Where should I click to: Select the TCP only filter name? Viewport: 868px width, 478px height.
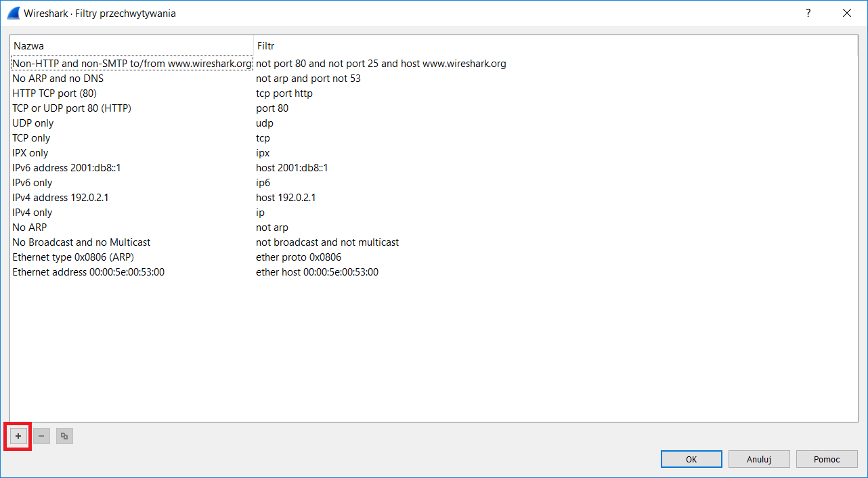tap(32, 138)
